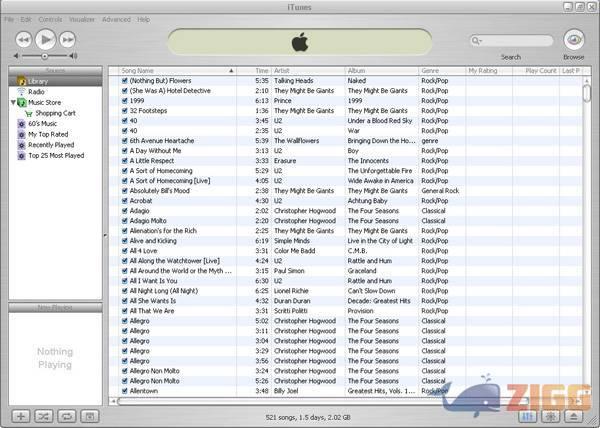Click the General Rock genre cell
600x428 pixels.
[x=440, y=191]
